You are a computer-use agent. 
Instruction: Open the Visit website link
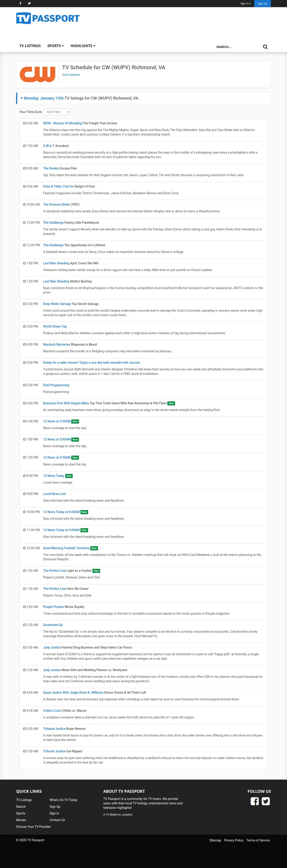pos(71,75)
